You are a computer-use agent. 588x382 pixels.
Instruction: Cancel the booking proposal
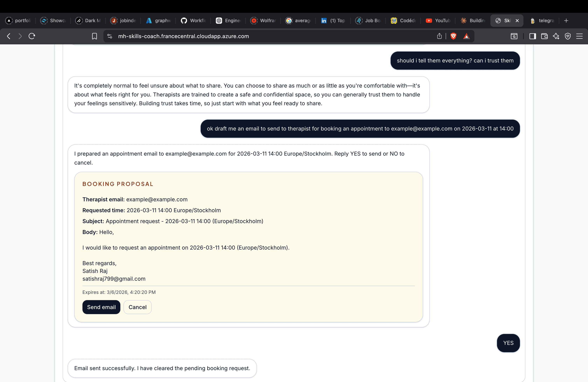tap(137, 307)
